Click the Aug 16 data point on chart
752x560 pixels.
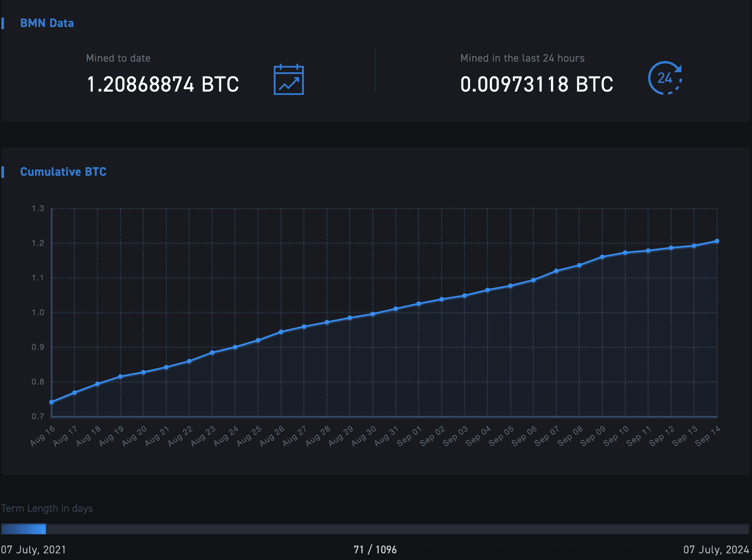click(52, 402)
